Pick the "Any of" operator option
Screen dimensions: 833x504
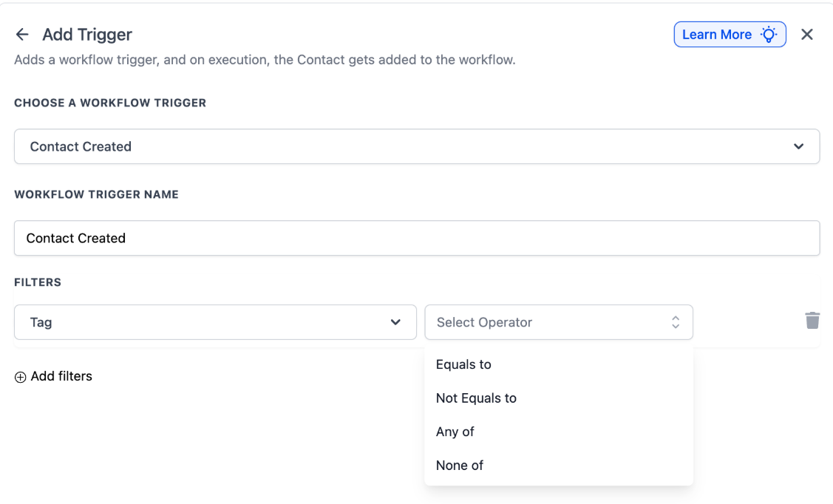(455, 432)
